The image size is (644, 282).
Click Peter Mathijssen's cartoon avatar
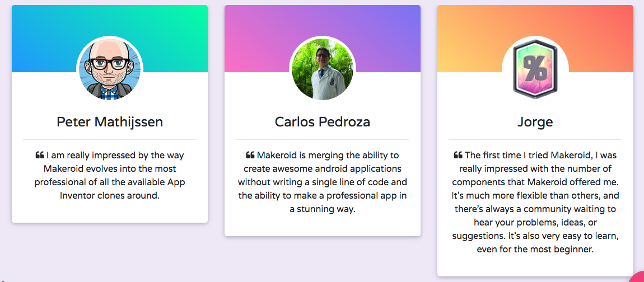click(110, 70)
